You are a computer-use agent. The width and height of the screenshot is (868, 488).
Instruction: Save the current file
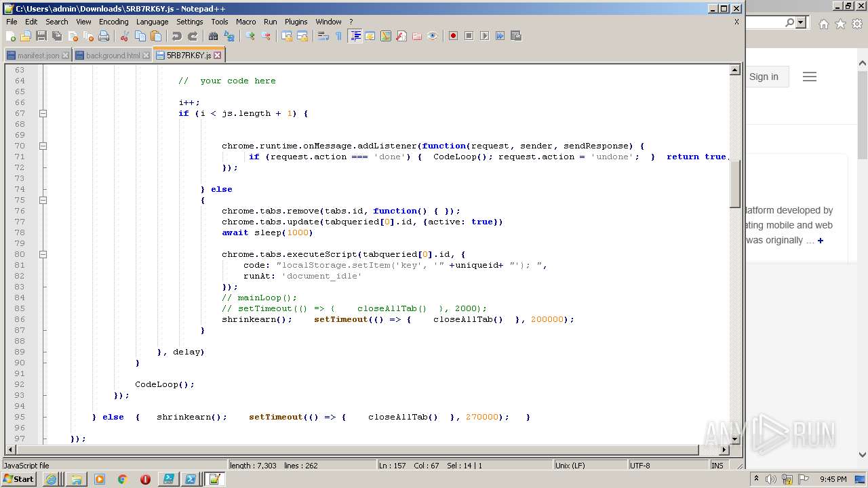click(x=41, y=36)
